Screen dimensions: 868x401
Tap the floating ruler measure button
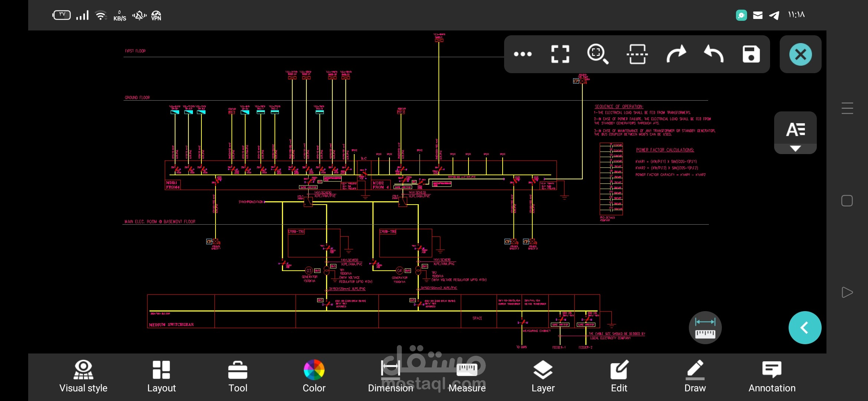(705, 327)
